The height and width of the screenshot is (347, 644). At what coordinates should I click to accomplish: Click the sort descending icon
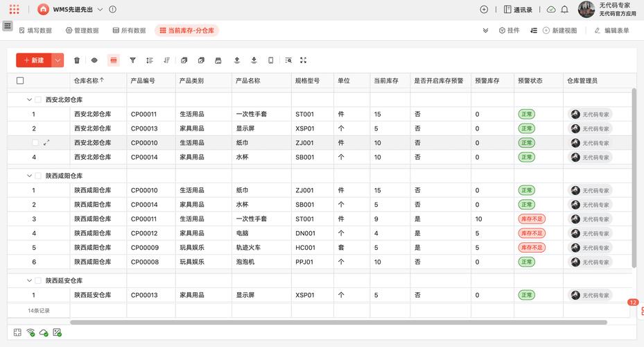166,60
